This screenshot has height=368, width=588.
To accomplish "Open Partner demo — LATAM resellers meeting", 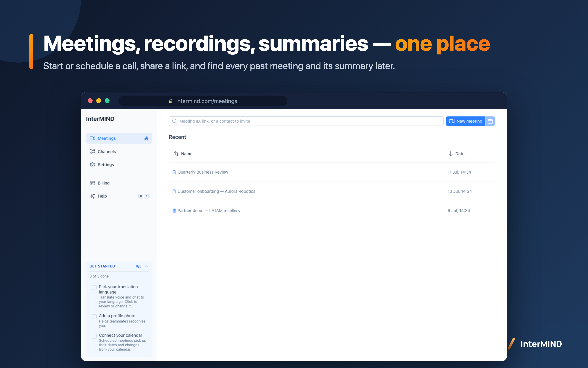I will point(332,210).
